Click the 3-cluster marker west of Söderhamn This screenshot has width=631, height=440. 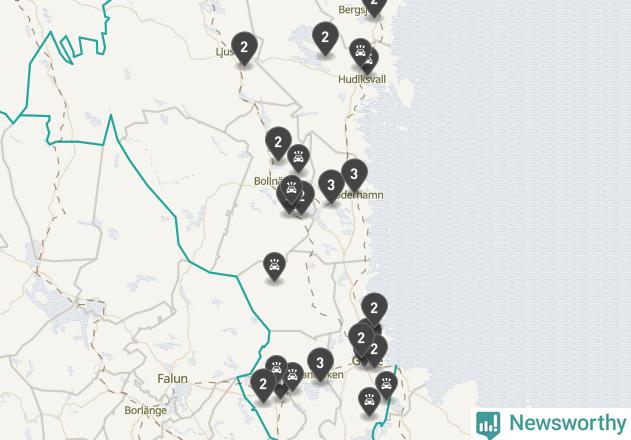point(331,185)
